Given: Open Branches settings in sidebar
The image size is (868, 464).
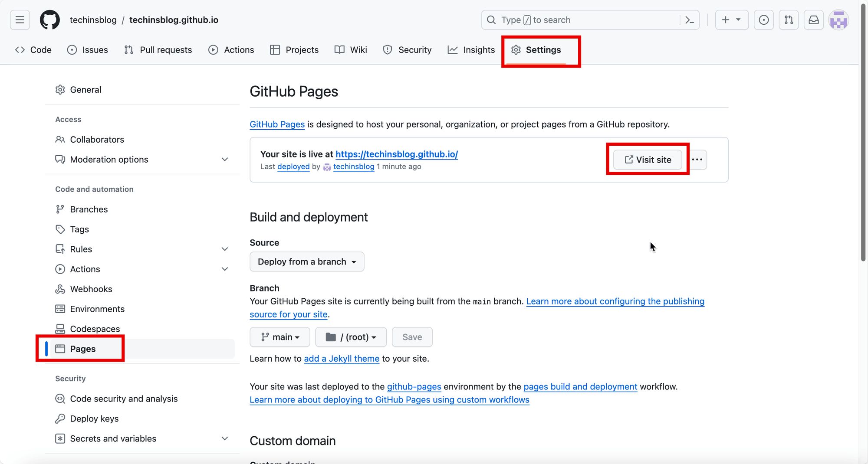Looking at the screenshot, I should click(x=142, y=209).
